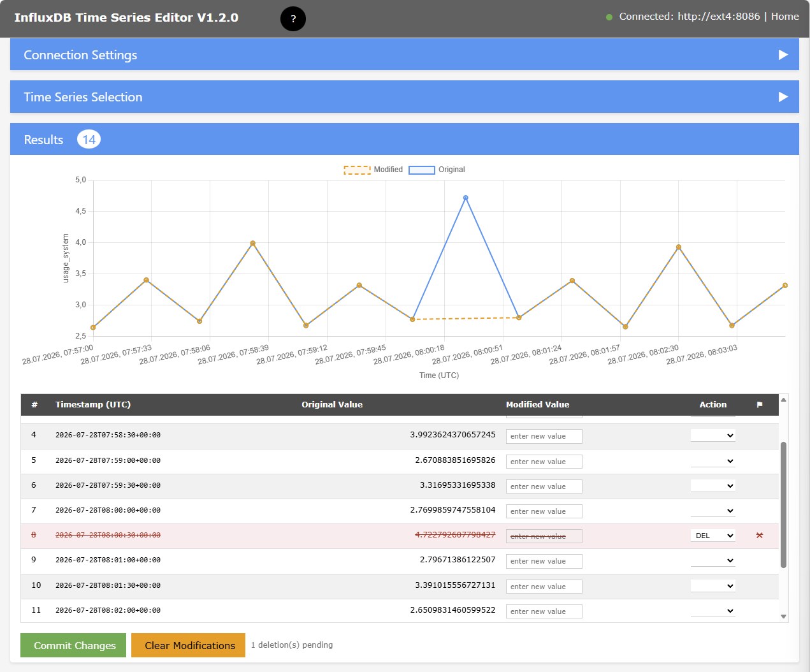
Task: Open the Results panel header
Action: pyautogui.click(x=404, y=139)
